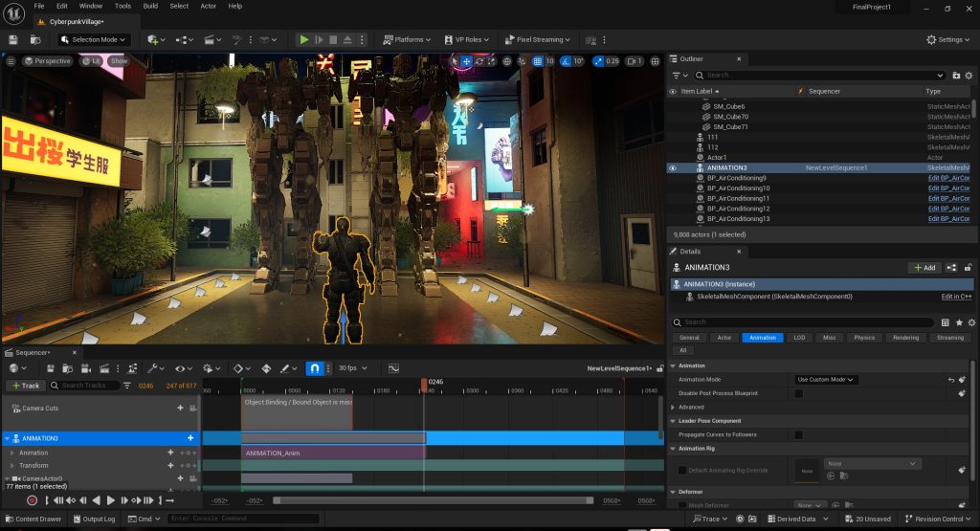Viewport: 980px width, 531px height.
Task: Click the record button in Sequencer transport
Action: [x=32, y=500]
